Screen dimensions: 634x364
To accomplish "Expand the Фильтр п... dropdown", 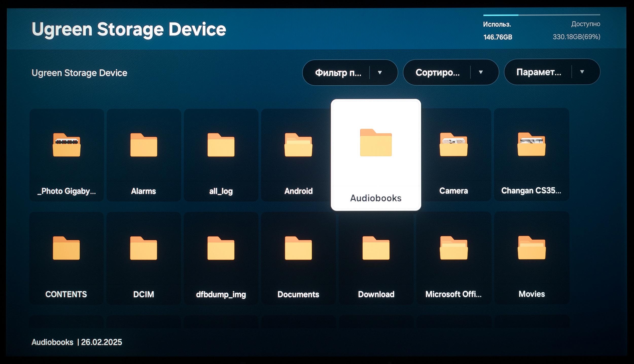I will point(350,72).
